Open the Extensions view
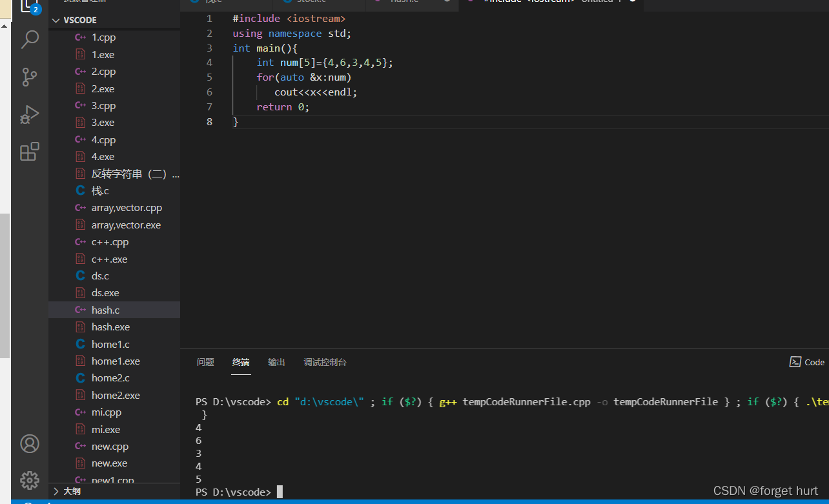This screenshot has height=504, width=829. coord(30,152)
